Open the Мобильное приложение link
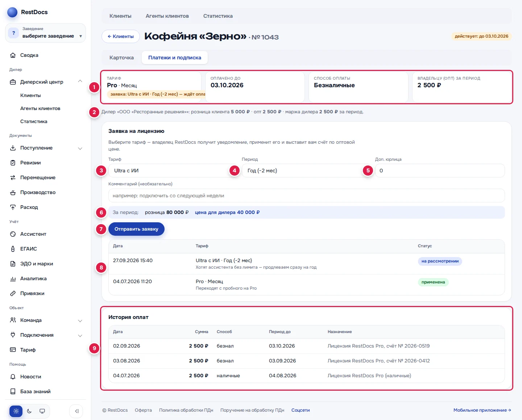The width and height of the screenshot is (522, 420). coord(482,411)
